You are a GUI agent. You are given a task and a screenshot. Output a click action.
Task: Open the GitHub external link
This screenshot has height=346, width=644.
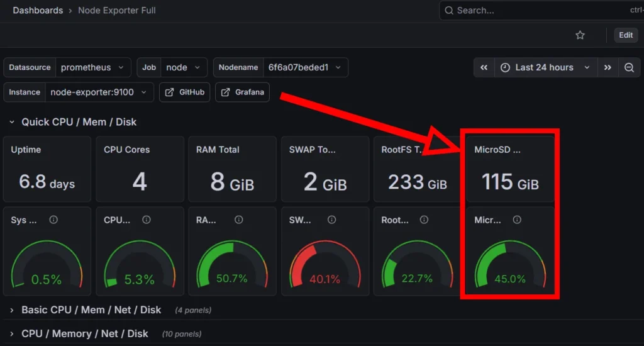click(x=185, y=92)
